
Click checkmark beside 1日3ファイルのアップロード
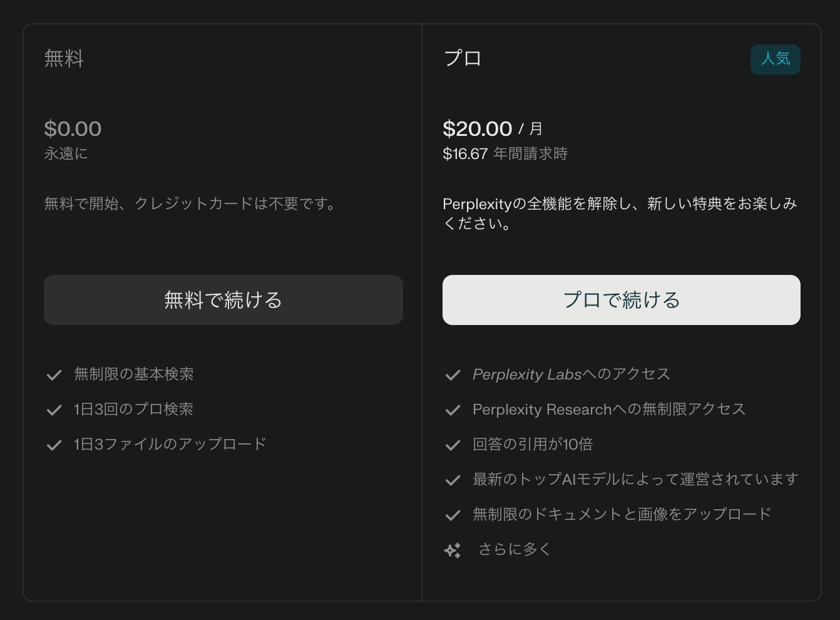[54, 445]
